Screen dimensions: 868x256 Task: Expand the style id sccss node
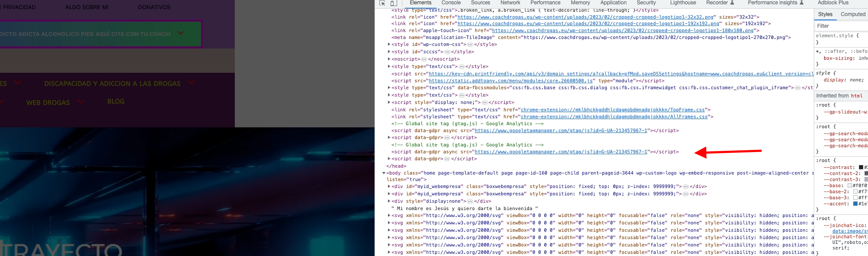(x=389, y=52)
